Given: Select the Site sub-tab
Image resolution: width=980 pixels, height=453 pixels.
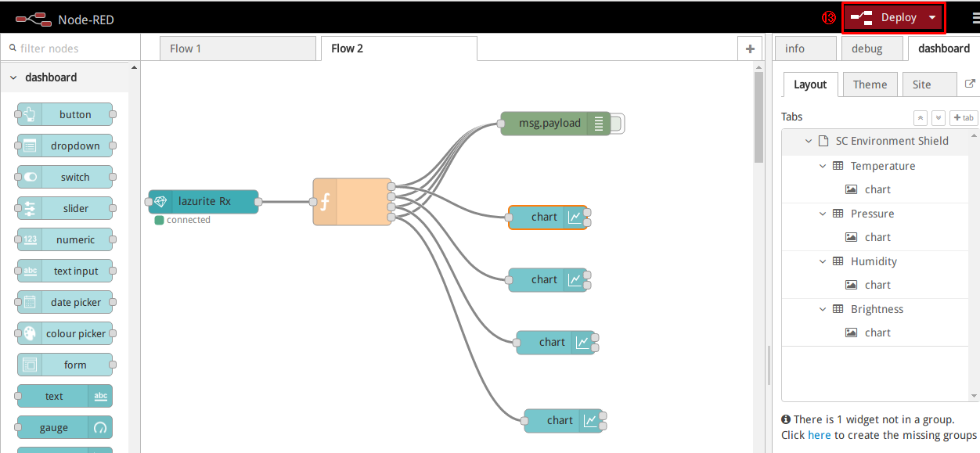Looking at the screenshot, I should [929, 84].
